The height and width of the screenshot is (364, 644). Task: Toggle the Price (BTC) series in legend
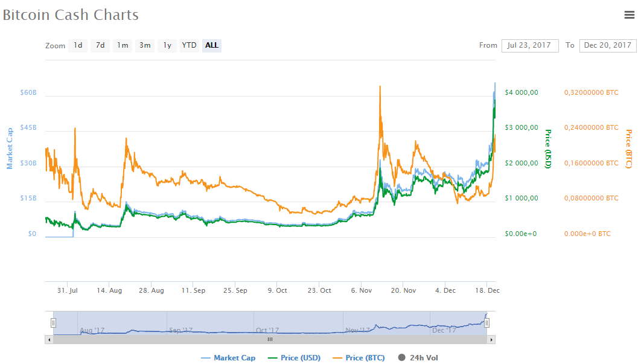tap(359, 358)
